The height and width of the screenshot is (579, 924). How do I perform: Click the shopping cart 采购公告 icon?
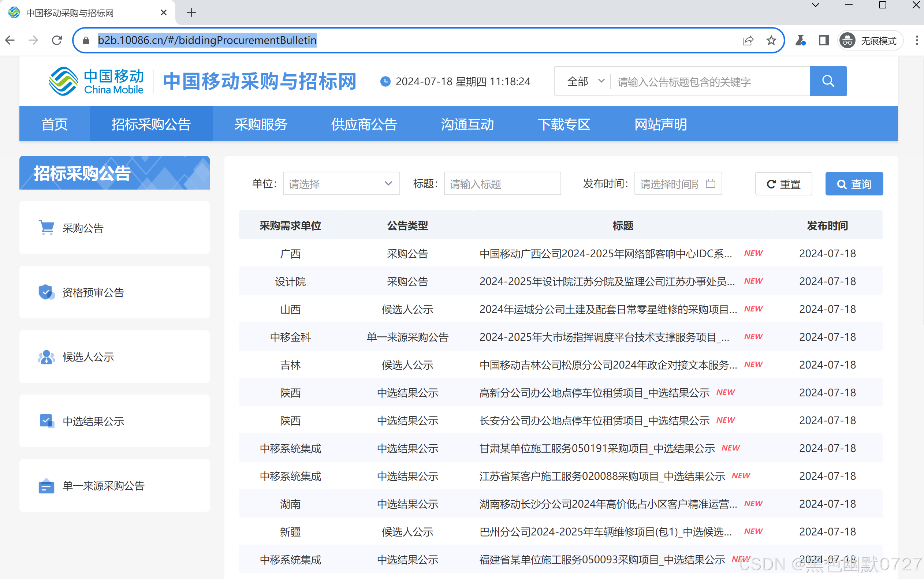(x=47, y=228)
